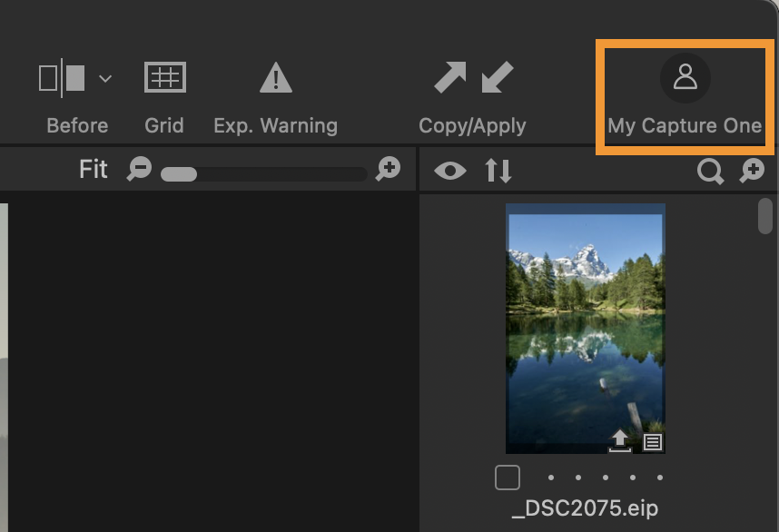Click the viewer zoom-out magnifier icon
This screenshot has width=779, height=532.
point(139,169)
